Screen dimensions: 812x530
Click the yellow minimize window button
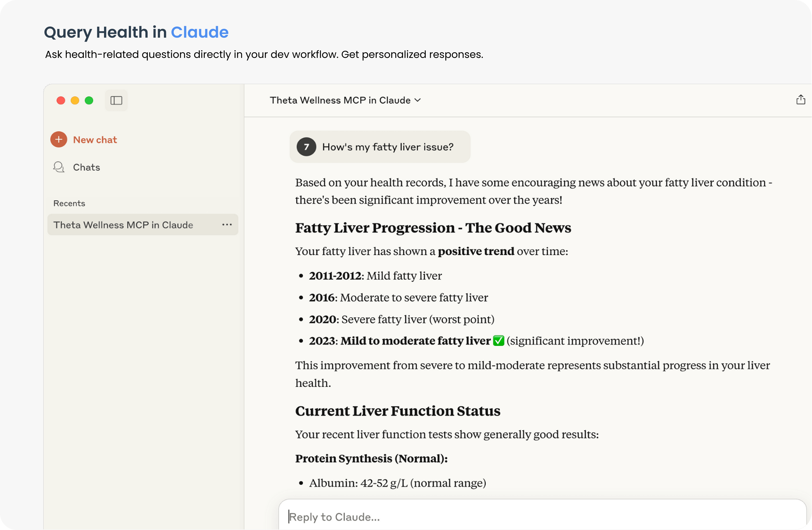[75, 100]
